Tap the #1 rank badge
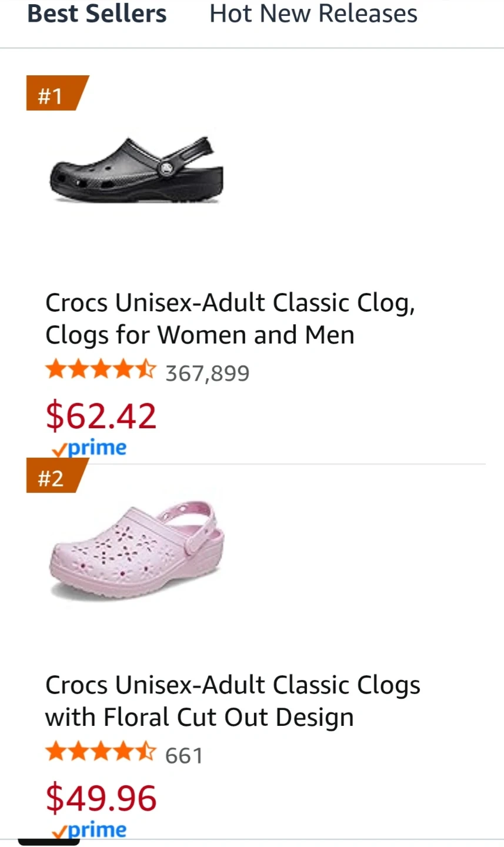 pyautogui.click(x=53, y=94)
